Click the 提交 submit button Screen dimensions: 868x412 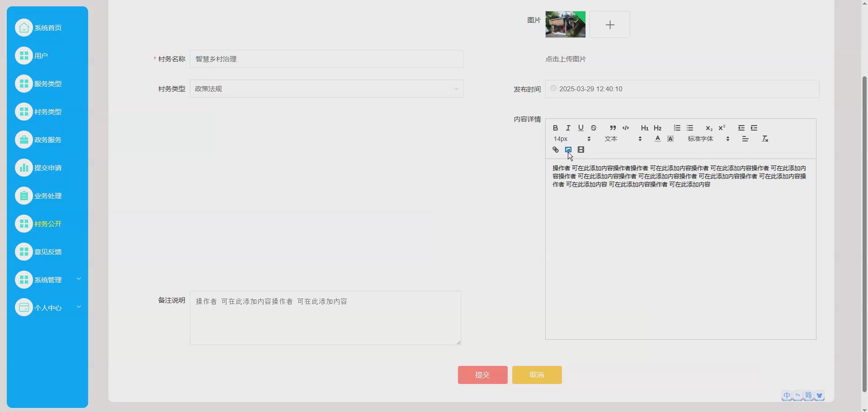click(482, 375)
